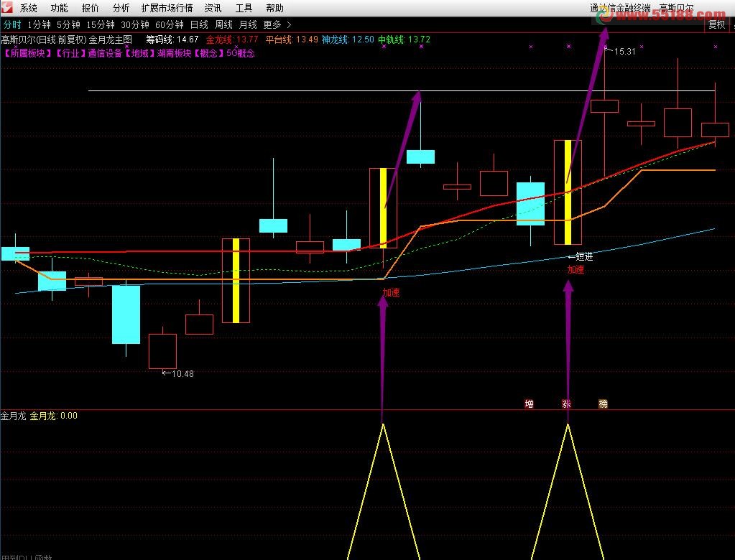Click the 通信设备 industry link
The width and height of the screenshot is (735, 560).
[106, 53]
